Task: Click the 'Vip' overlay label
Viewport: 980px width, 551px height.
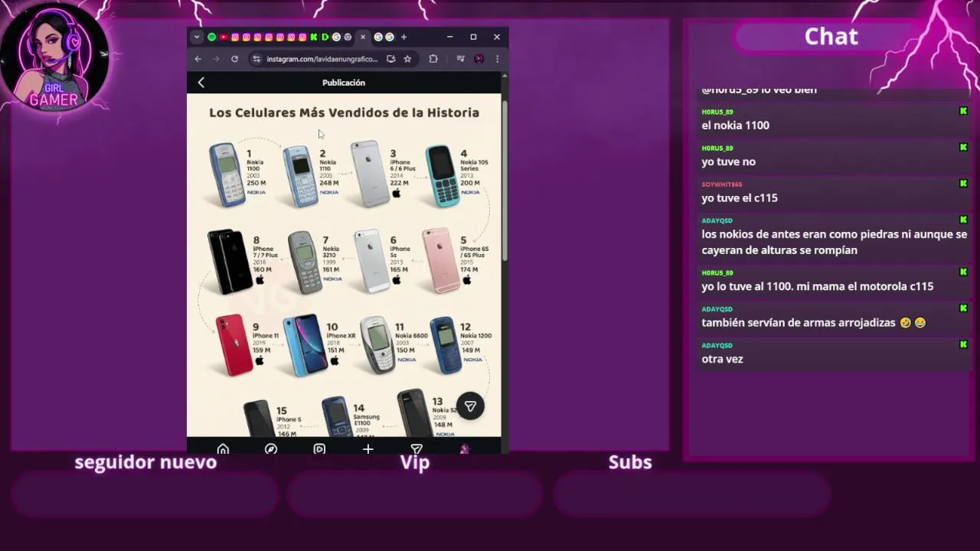Action: (x=415, y=462)
